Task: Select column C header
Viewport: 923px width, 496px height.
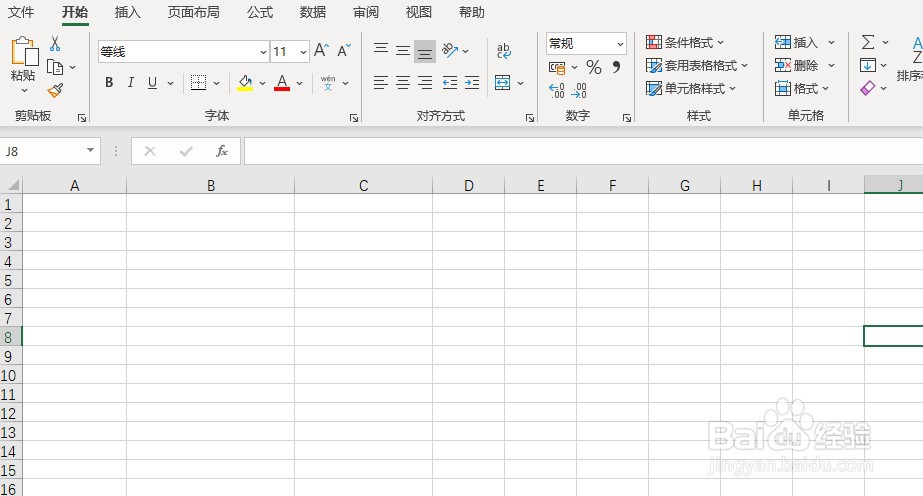Action: coord(363,186)
